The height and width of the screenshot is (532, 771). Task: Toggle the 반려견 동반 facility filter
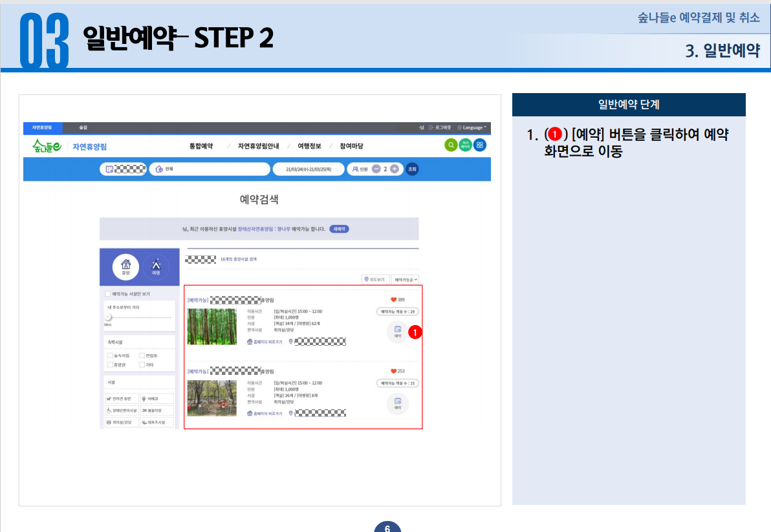(122, 398)
